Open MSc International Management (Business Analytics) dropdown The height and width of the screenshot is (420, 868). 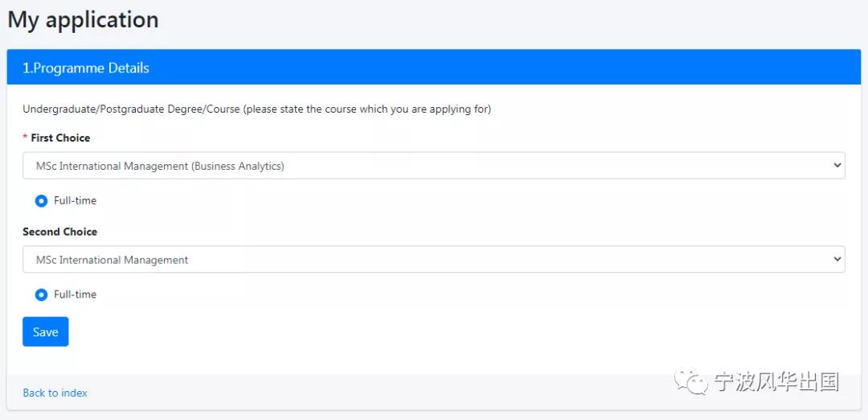(x=433, y=166)
